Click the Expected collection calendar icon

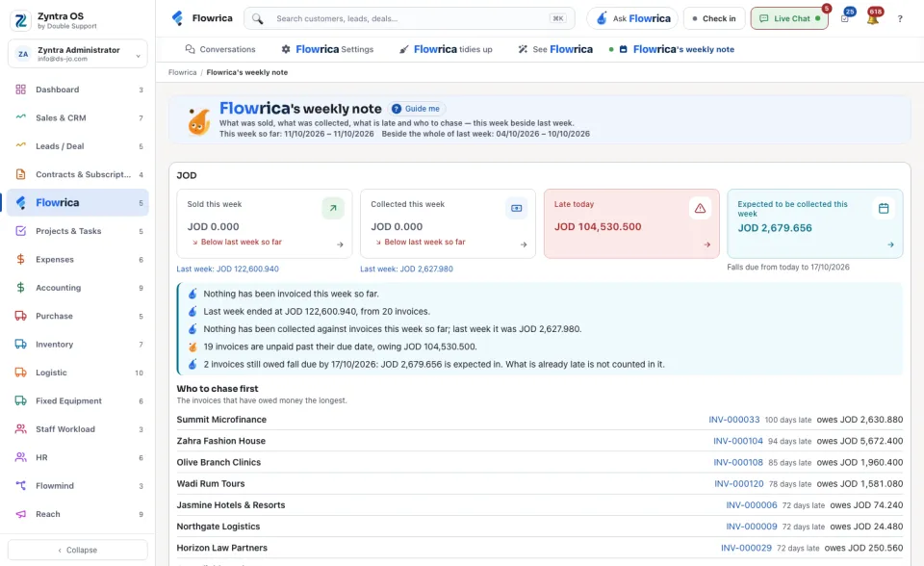(884, 208)
